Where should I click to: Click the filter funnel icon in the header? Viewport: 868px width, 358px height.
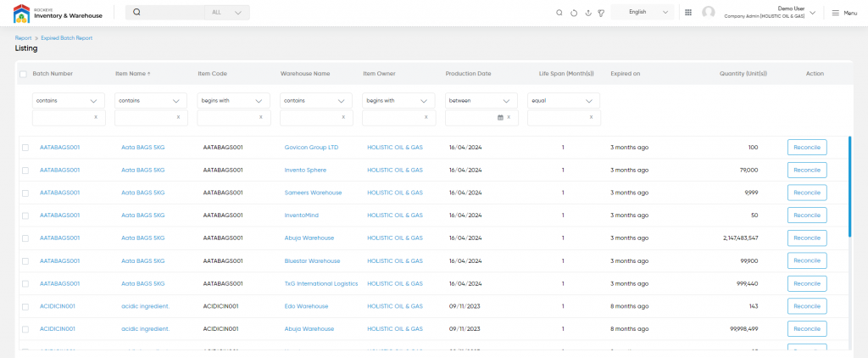click(601, 13)
